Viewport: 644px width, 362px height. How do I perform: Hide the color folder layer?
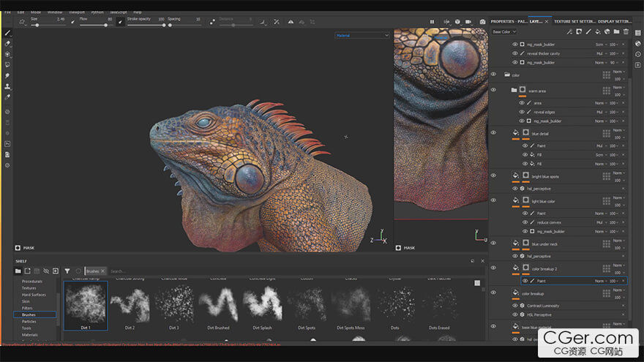click(x=494, y=75)
